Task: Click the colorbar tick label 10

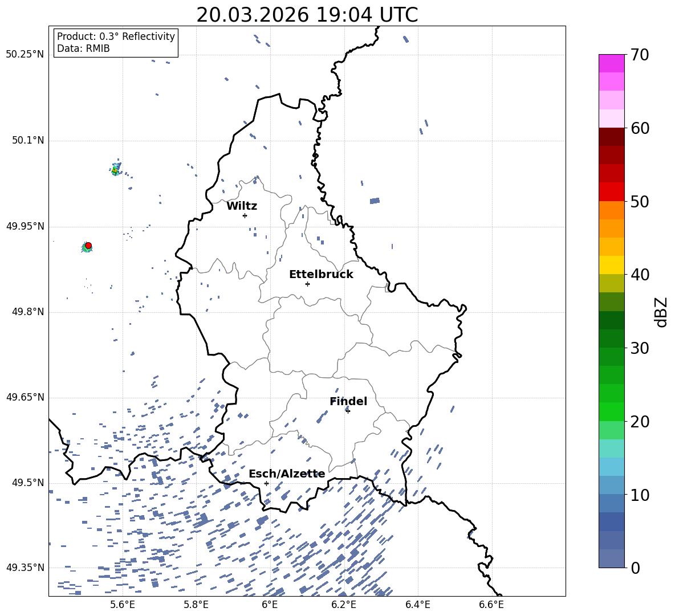Action: (x=640, y=495)
